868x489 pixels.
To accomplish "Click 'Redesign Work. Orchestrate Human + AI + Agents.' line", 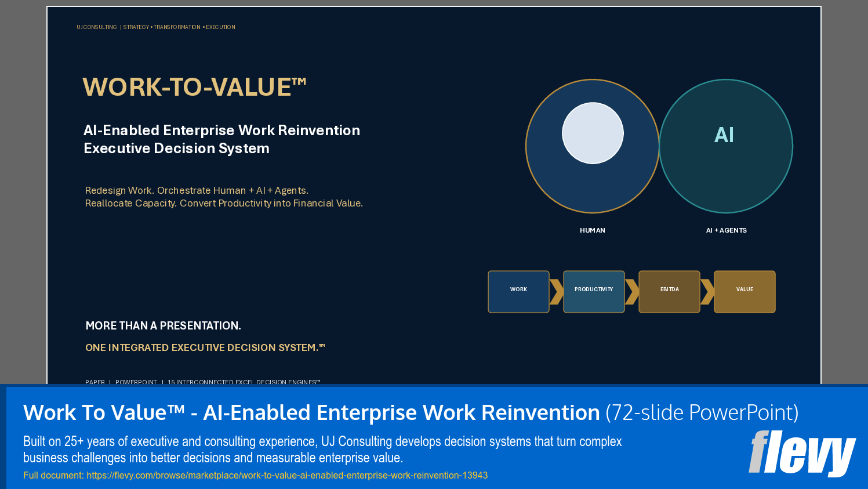I will pyautogui.click(x=197, y=190).
